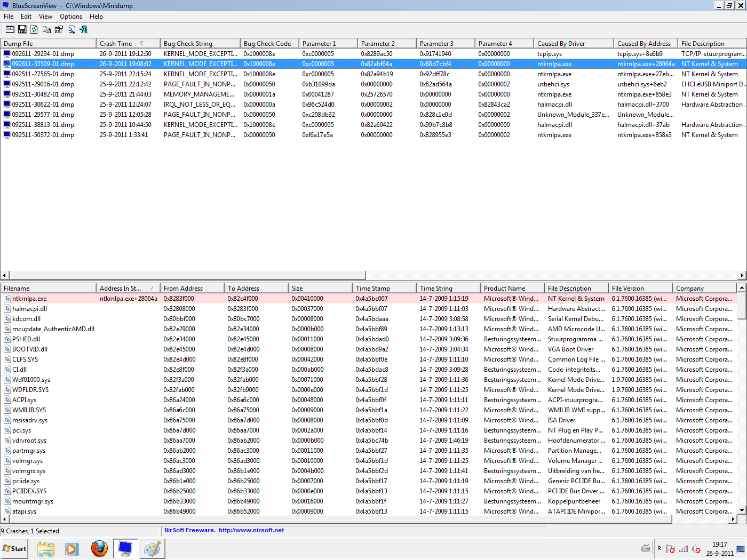Open Windows Explorer from the taskbar

pos(46,549)
